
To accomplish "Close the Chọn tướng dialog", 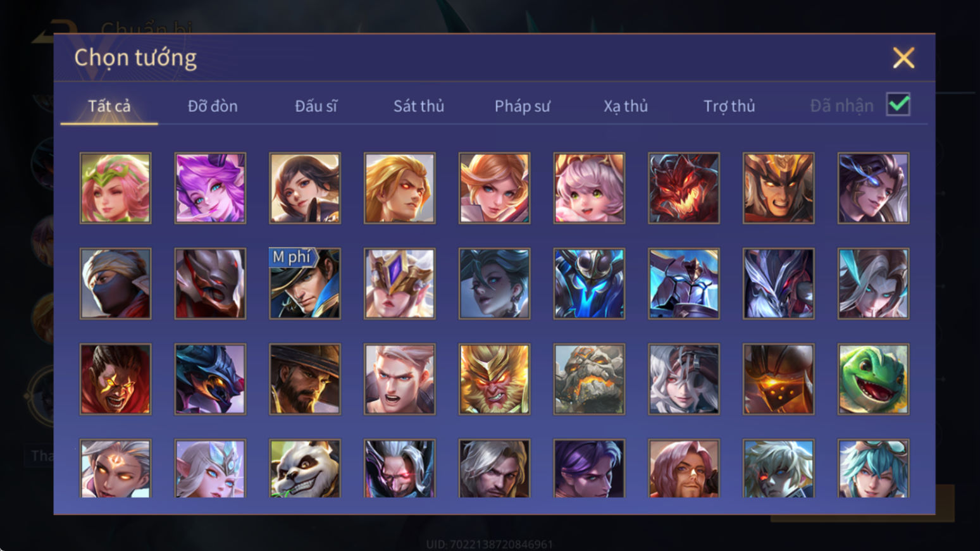I will click(903, 58).
